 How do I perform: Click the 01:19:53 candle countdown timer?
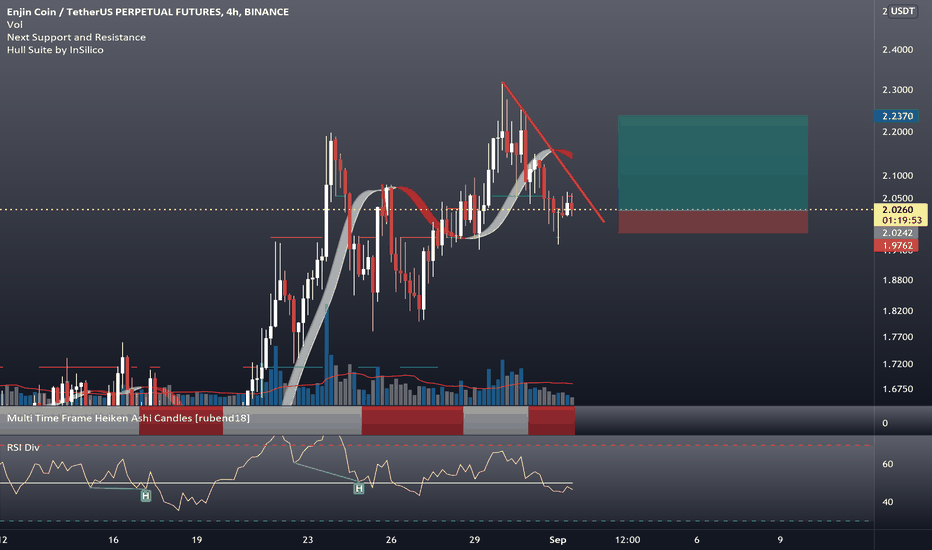[902, 220]
